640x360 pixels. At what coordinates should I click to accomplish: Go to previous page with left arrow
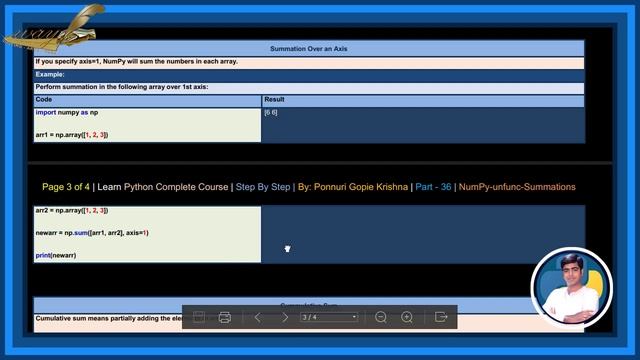(x=258, y=317)
